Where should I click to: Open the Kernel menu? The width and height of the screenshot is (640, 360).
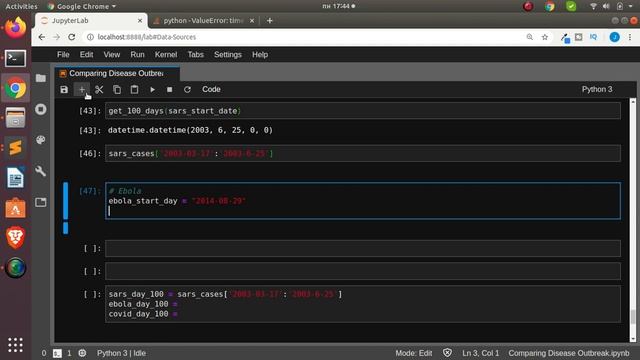(x=166, y=55)
